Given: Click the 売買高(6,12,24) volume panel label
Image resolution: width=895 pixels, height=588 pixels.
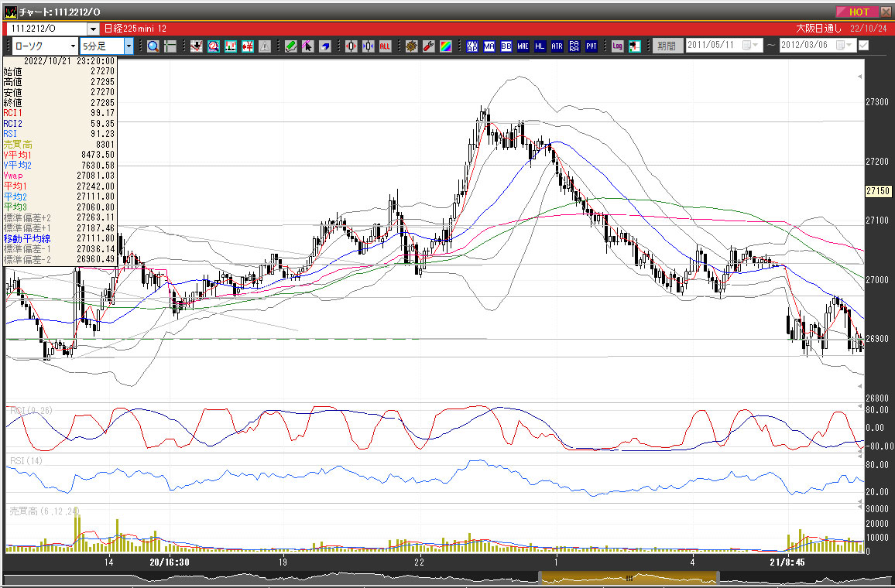Looking at the screenshot, I should [45, 511].
